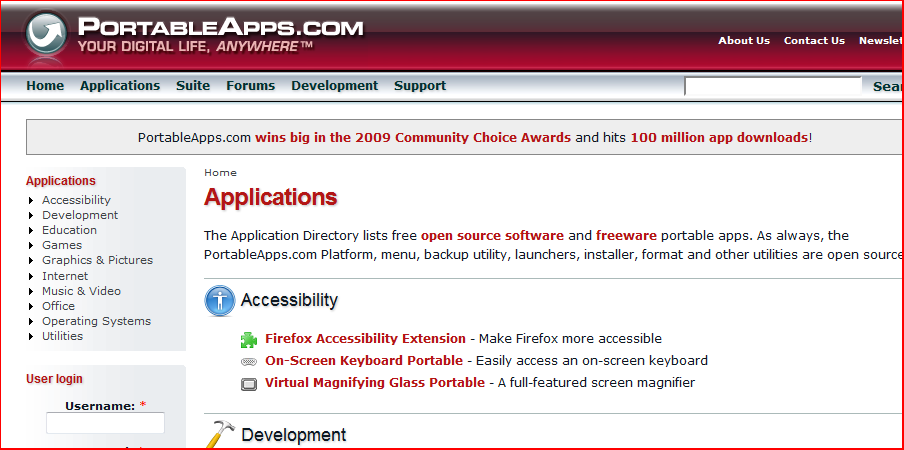Viewport: 904px width, 450px height.
Task: Open the Support navigation item
Action: coord(420,86)
